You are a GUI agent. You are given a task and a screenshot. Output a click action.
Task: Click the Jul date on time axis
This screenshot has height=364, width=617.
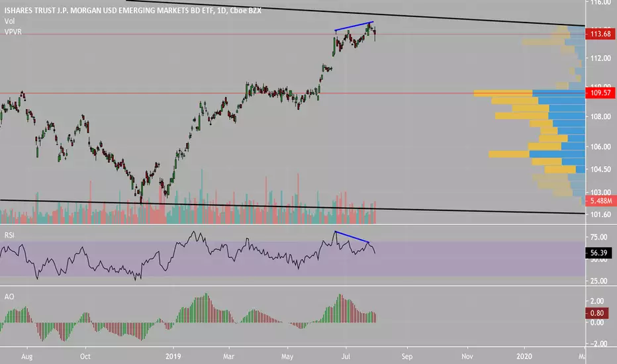coord(346,357)
